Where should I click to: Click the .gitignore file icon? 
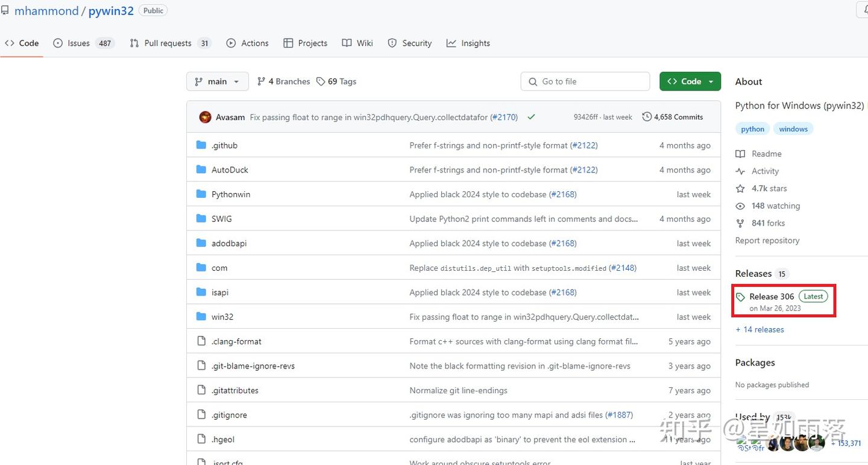pos(201,415)
